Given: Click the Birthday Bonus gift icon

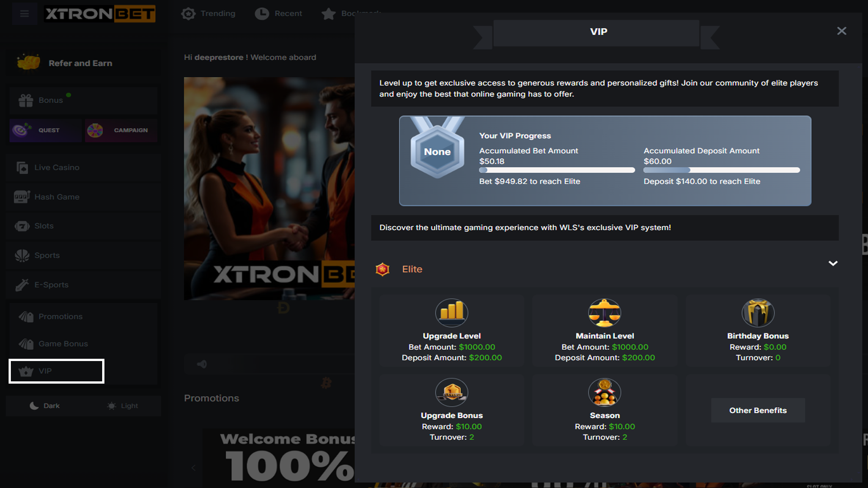Looking at the screenshot, I should 758,312.
